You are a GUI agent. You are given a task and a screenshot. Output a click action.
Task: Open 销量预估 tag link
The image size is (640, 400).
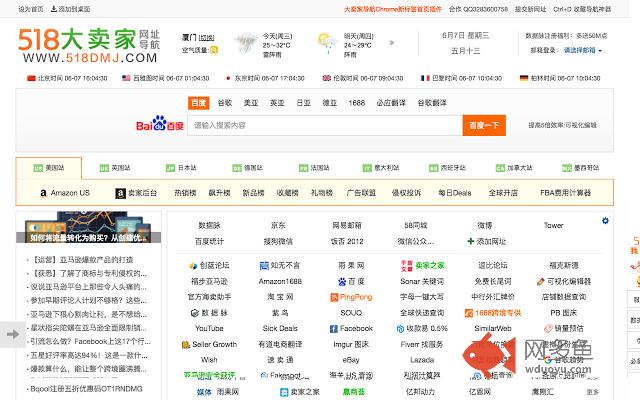click(564, 329)
